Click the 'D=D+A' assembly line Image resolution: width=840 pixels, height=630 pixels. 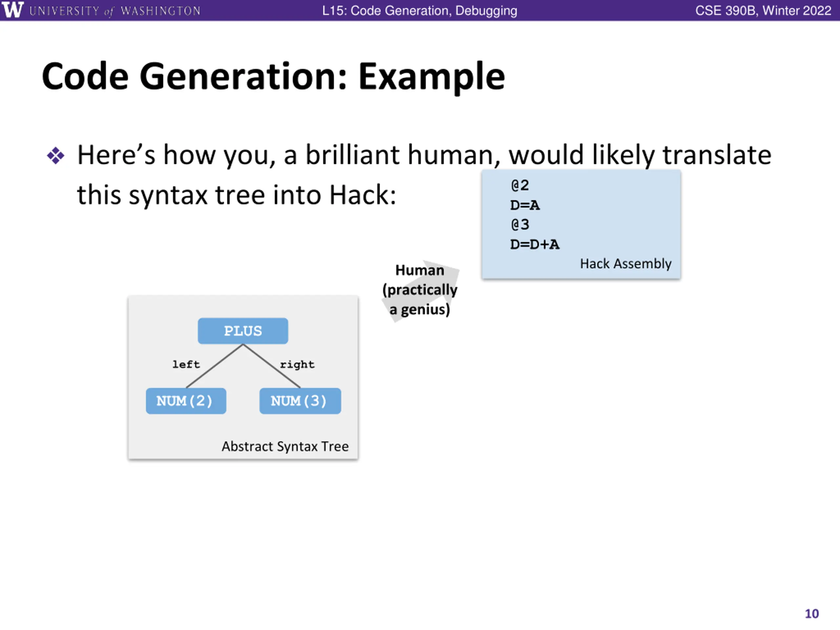(x=535, y=244)
